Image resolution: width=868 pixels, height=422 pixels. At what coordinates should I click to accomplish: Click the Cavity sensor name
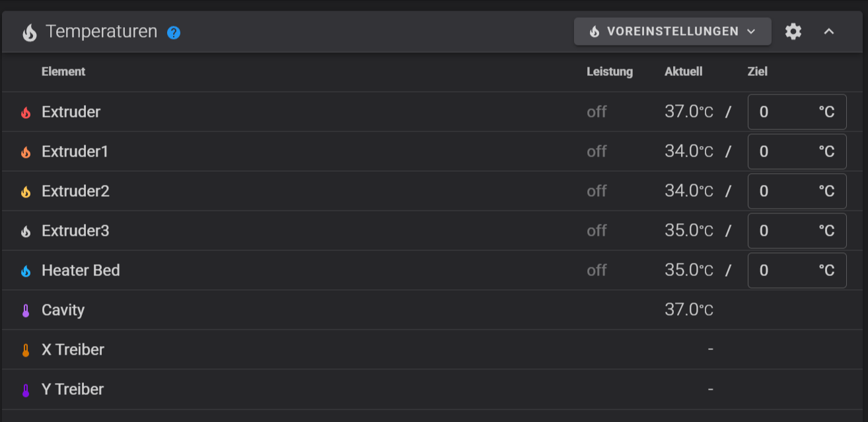coord(63,310)
